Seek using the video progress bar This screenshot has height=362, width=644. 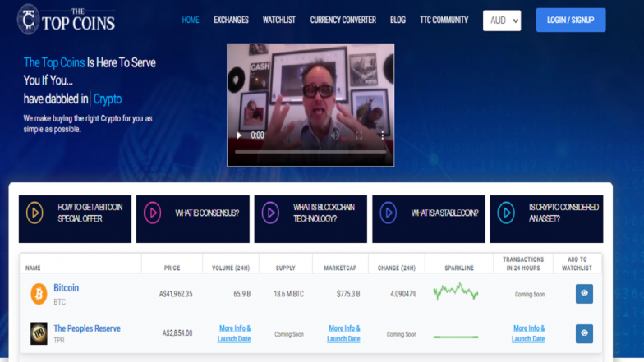coord(310,152)
